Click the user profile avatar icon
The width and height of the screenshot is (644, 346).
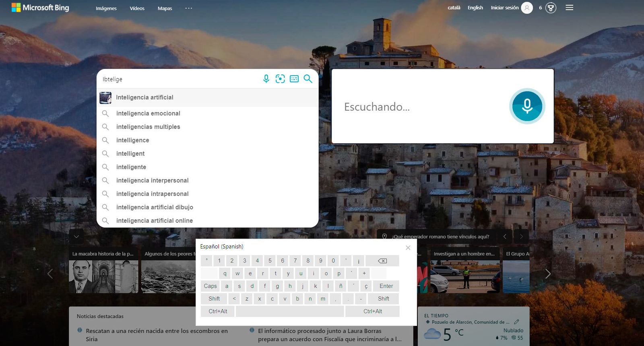pos(527,8)
